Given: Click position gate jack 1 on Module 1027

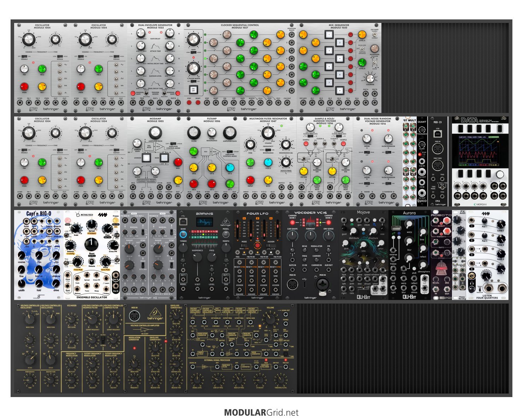Looking at the screenshot, I should [x=292, y=35].
